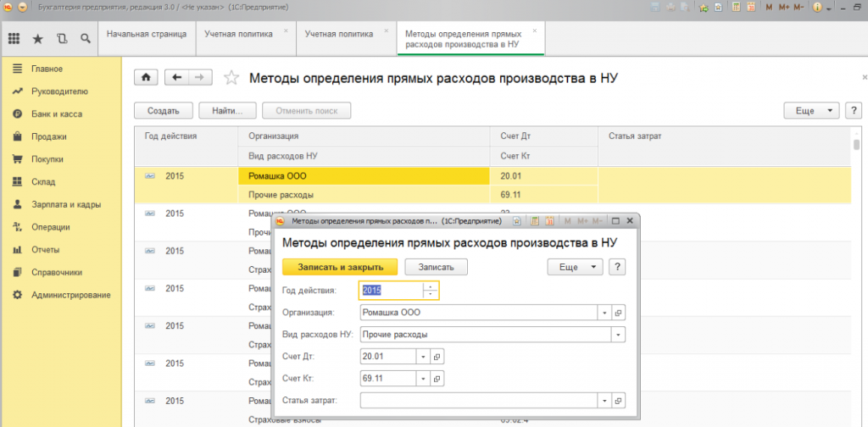Click the Создать button above the list
The height and width of the screenshot is (427, 868).
[163, 111]
